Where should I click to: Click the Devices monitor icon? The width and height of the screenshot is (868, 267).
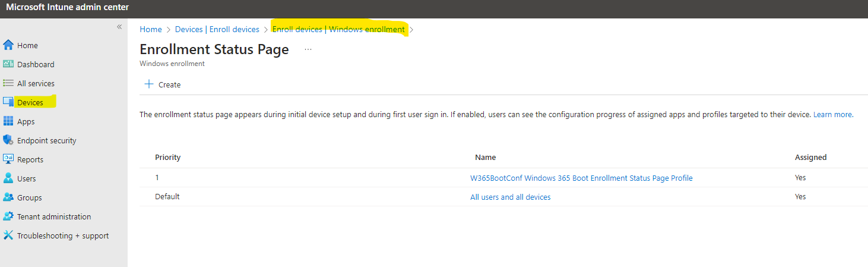8,102
